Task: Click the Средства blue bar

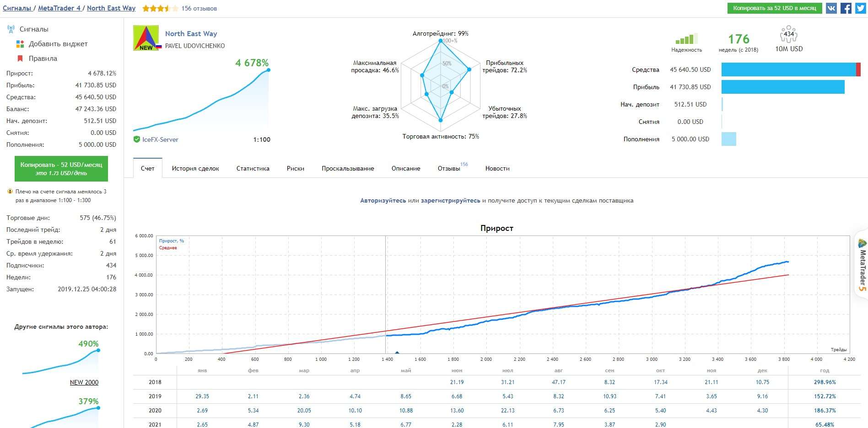Action: 789,70
